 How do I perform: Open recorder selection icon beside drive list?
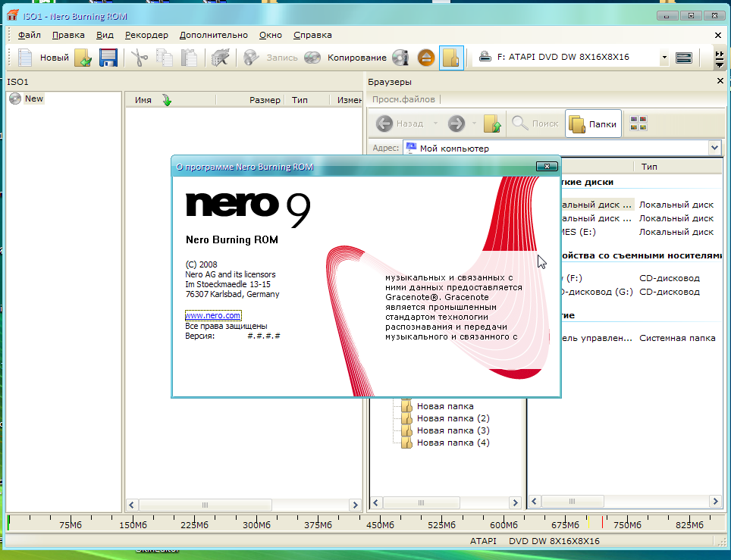tap(683, 58)
